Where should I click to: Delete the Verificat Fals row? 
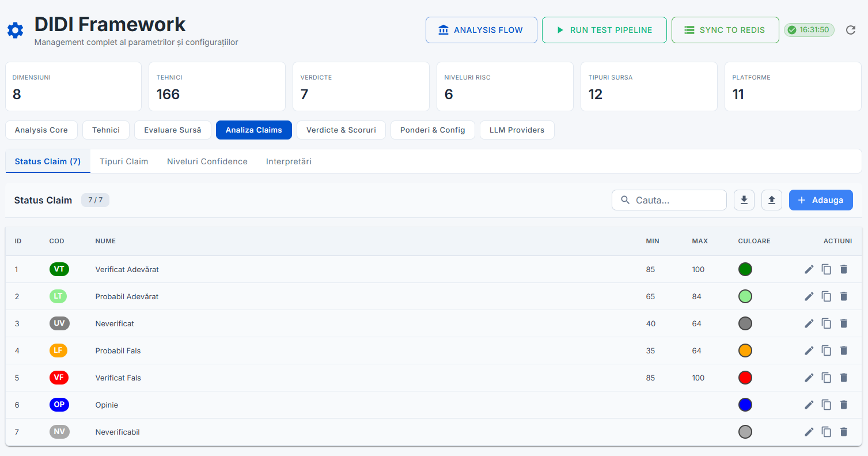(x=844, y=378)
